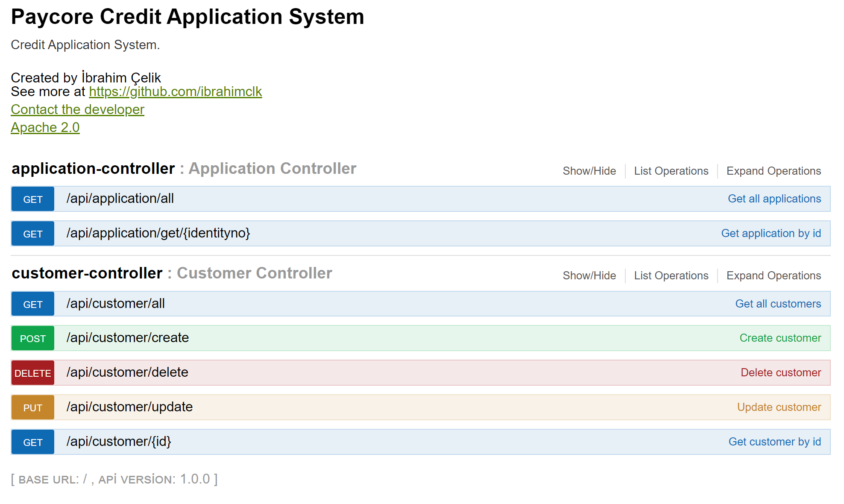This screenshot has height=504, width=844.
Task: Expand the 'Get all applications' operation
Action: [774, 199]
